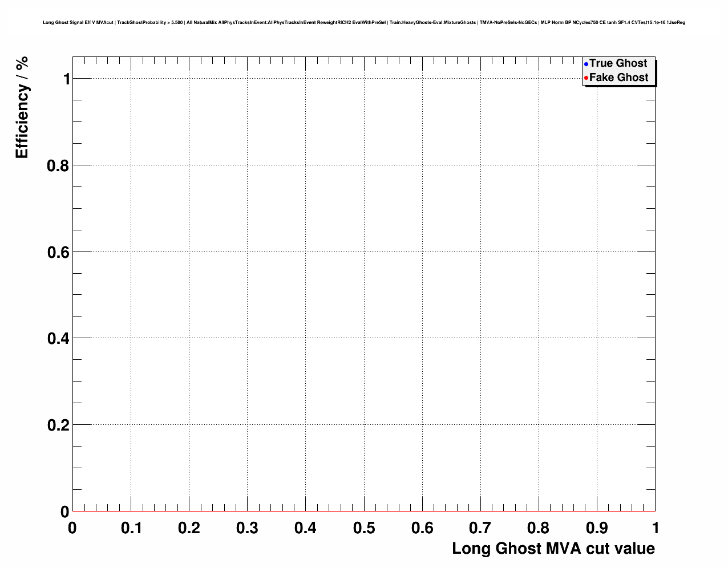
Task: Select the Long Ghost MVA cut value title
Action: (553, 549)
